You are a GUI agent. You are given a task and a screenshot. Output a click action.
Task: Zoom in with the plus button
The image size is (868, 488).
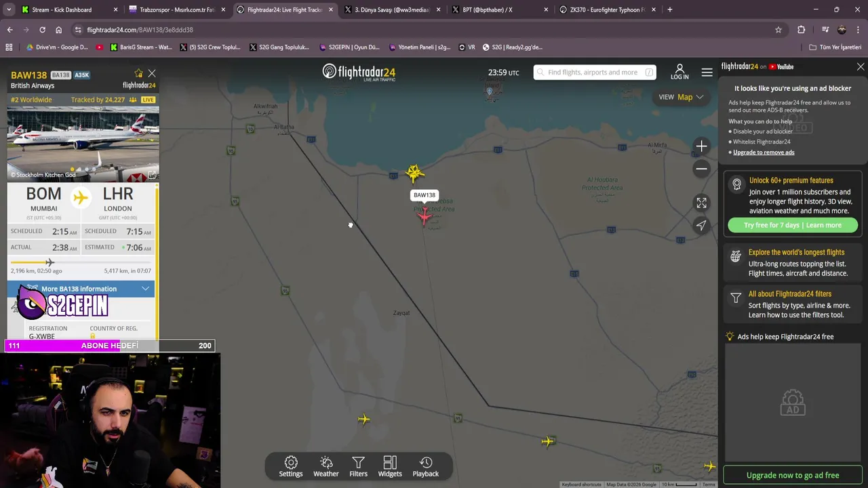pyautogui.click(x=701, y=146)
